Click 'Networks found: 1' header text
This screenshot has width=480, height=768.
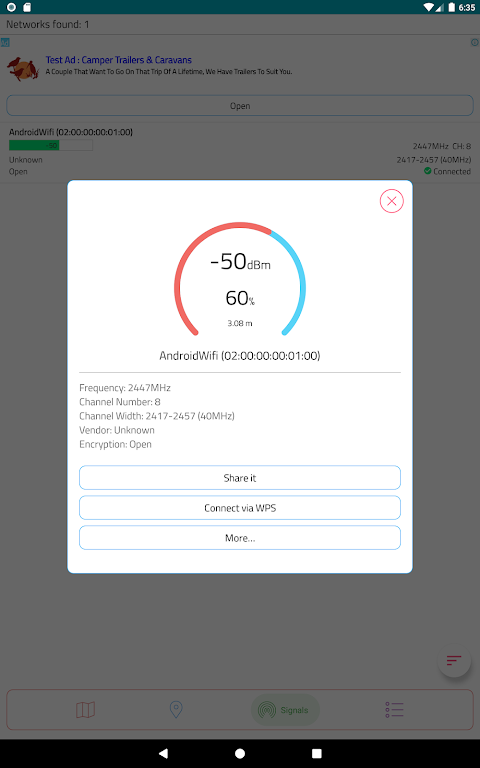[48, 24]
